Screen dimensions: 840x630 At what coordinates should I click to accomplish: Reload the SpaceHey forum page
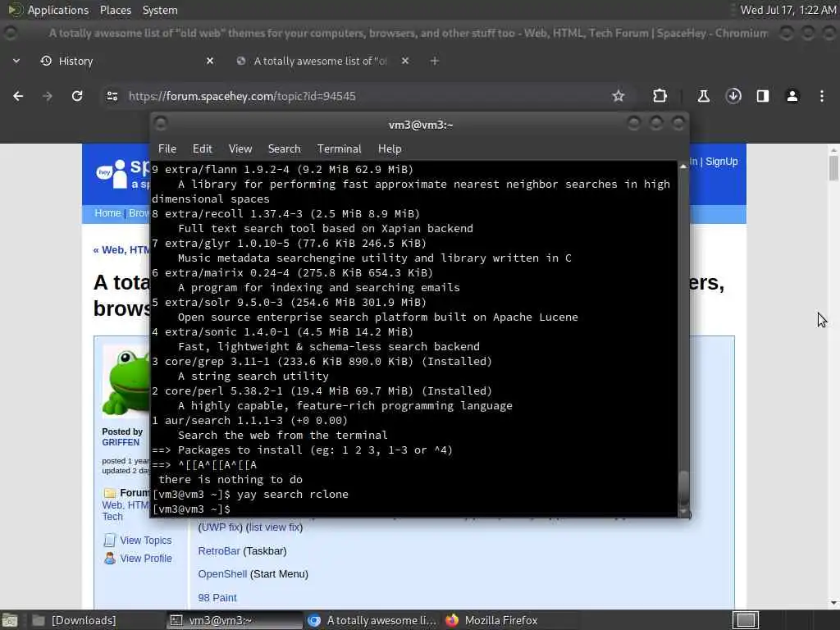click(77, 96)
